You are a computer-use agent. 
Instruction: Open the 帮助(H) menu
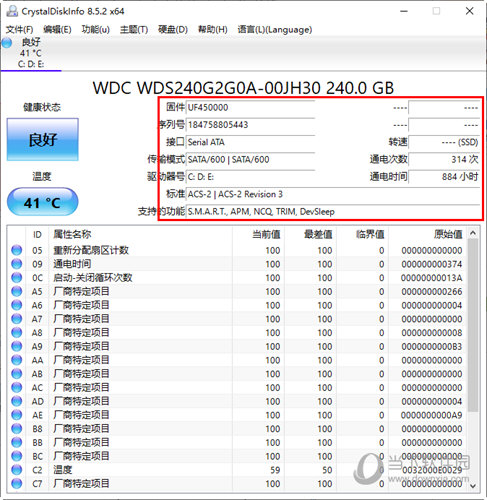point(212,30)
